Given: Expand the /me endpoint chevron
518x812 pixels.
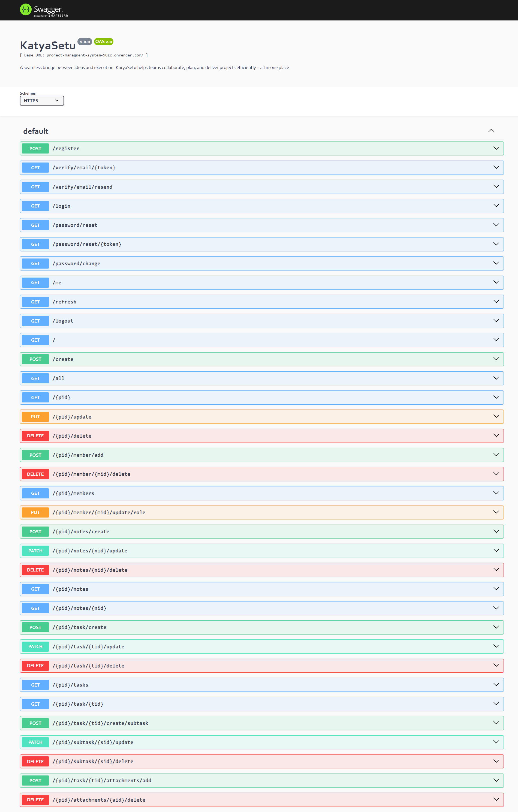Looking at the screenshot, I should point(496,282).
